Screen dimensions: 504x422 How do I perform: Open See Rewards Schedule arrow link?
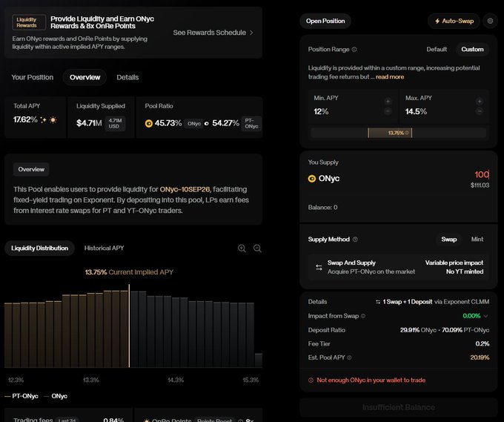point(213,33)
